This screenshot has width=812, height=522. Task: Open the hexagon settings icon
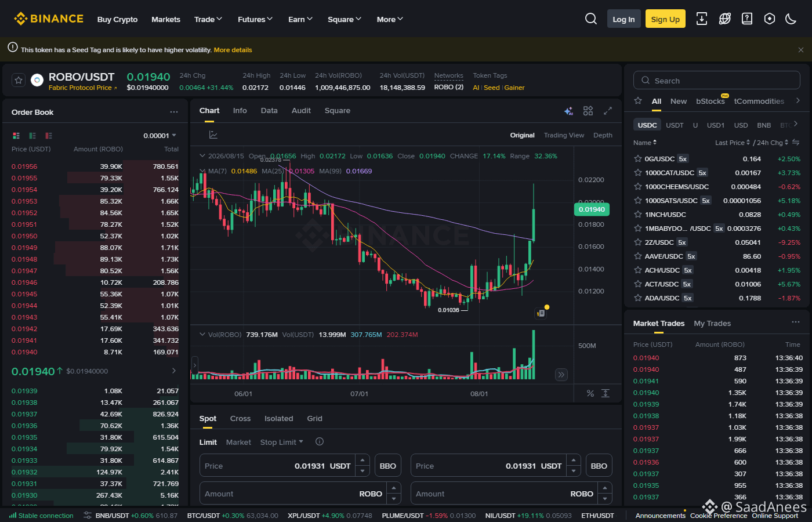[770, 19]
